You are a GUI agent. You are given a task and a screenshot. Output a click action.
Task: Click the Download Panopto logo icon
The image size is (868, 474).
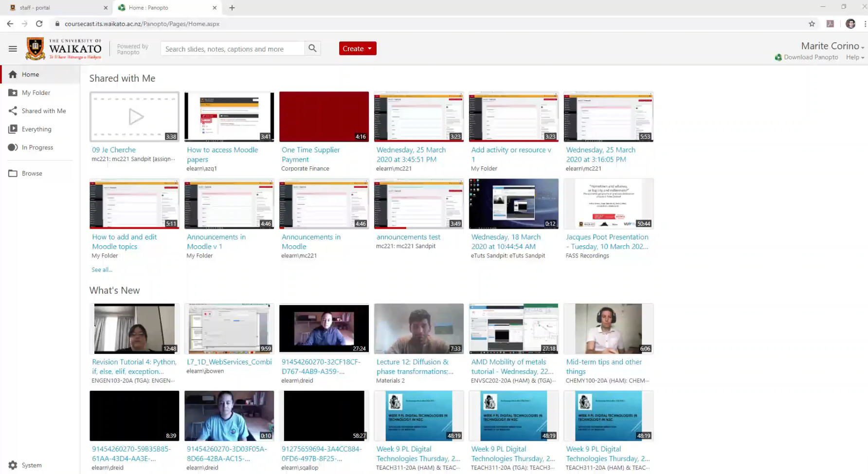click(778, 57)
